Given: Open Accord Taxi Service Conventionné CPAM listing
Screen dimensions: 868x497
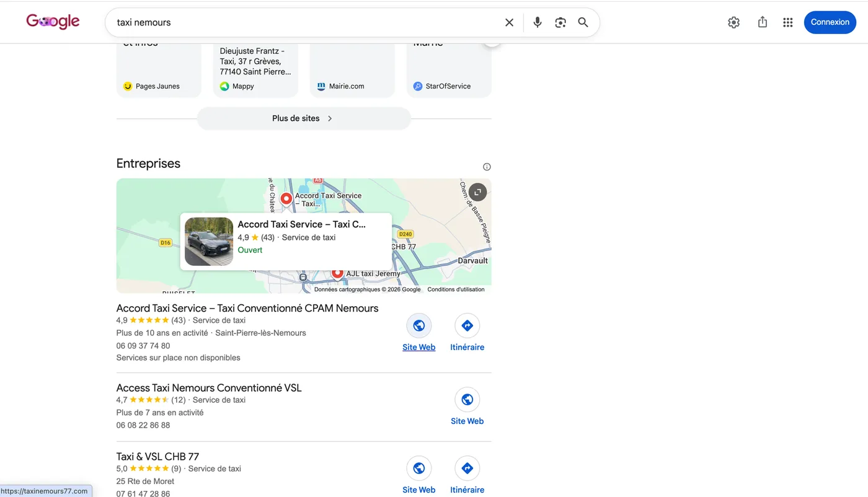Looking at the screenshot, I should pos(247,308).
